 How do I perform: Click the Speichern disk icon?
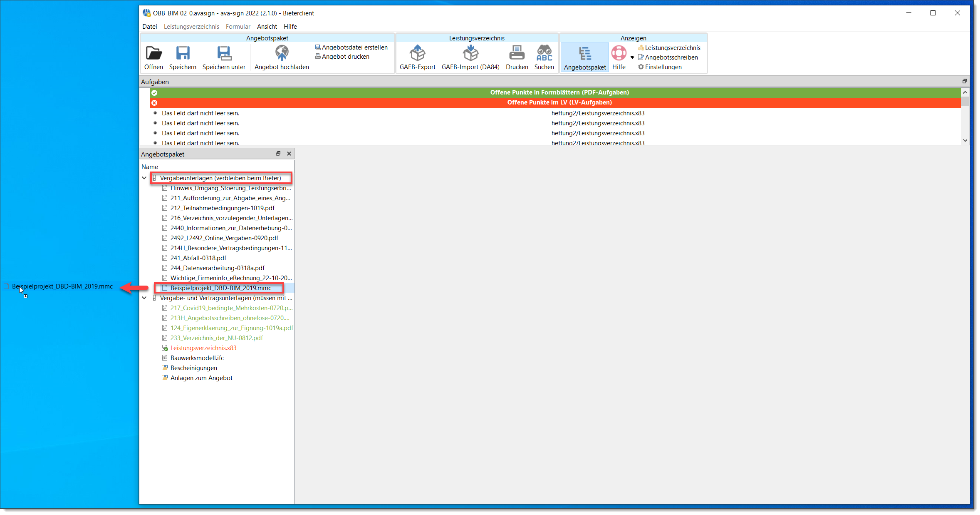[x=183, y=53]
